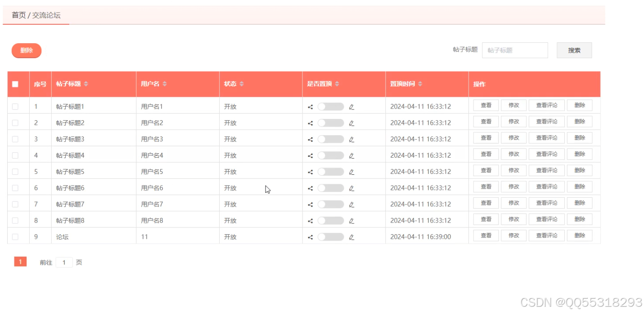Click the pencil icon in the 帖子标题4 row
This screenshot has width=644, height=314.
[x=351, y=155]
